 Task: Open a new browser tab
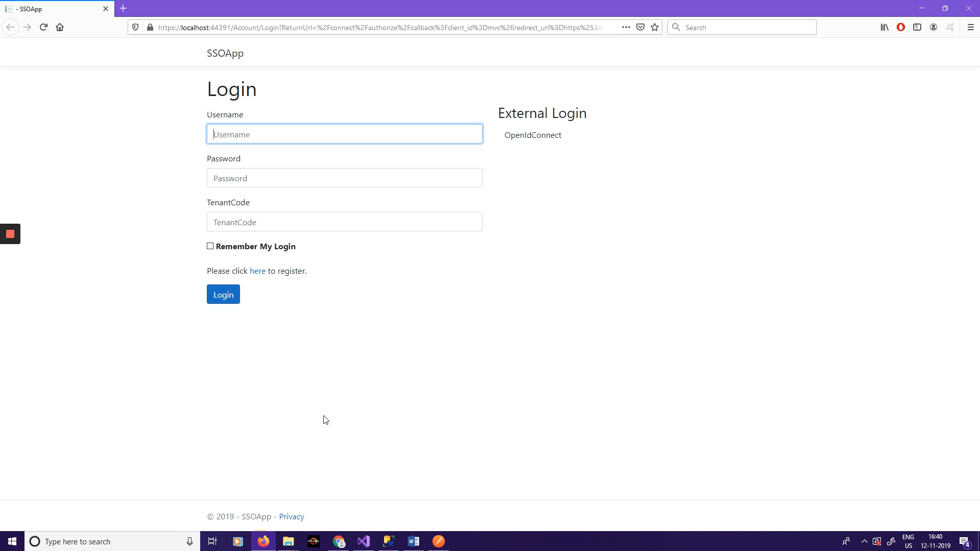click(x=123, y=9)
